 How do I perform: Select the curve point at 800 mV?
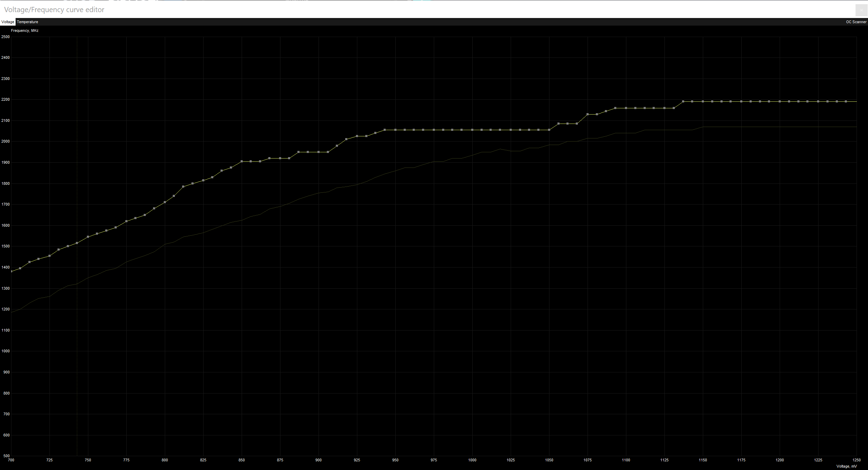point(165,202)
